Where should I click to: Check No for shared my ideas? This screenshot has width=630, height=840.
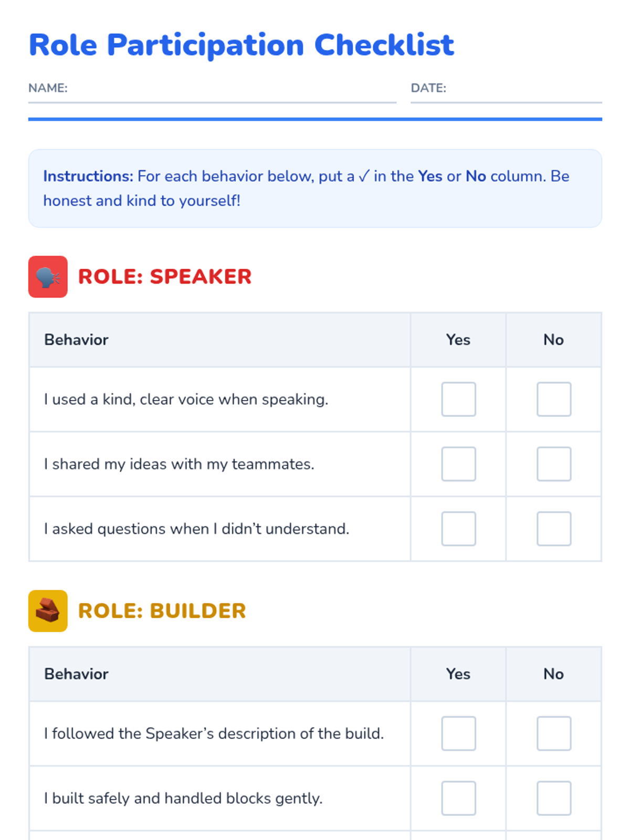553,464
